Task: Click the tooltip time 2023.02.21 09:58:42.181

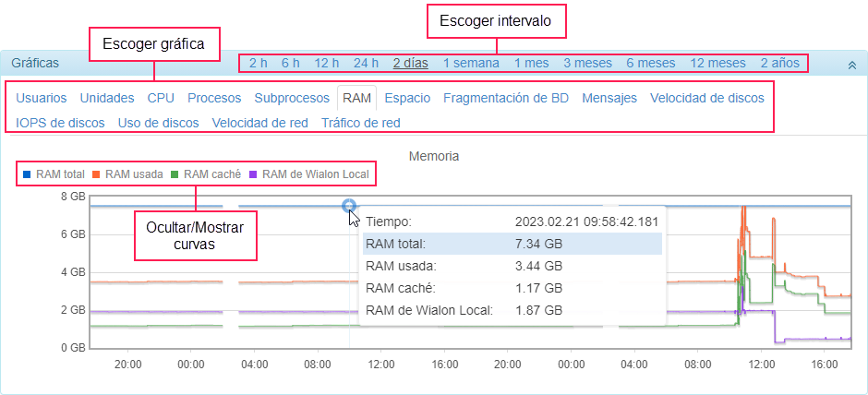Action: pos(586,221)
